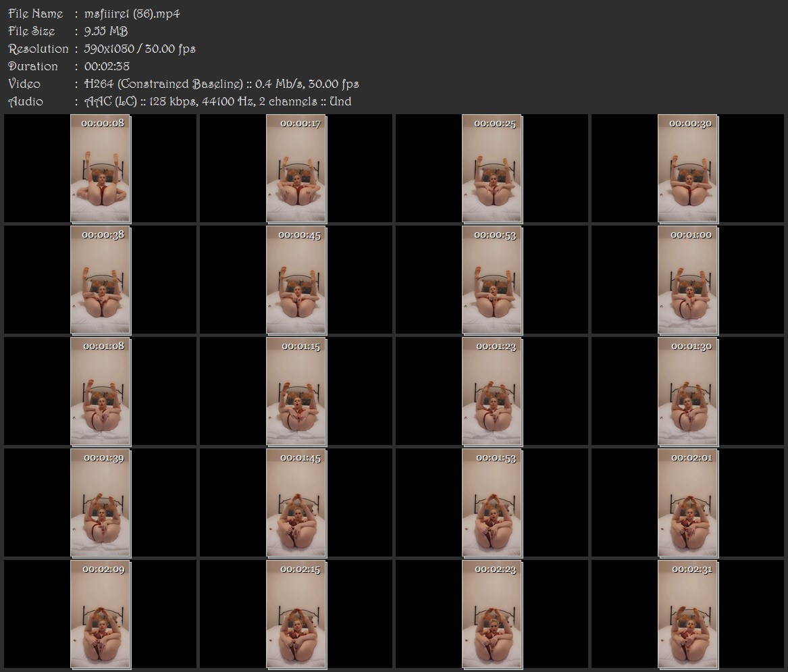Screen dimensions: 788x672
Task: Open the thumbnail at timestamp 00:02:23
Action: pyautogui.click(x=492, y=615)
